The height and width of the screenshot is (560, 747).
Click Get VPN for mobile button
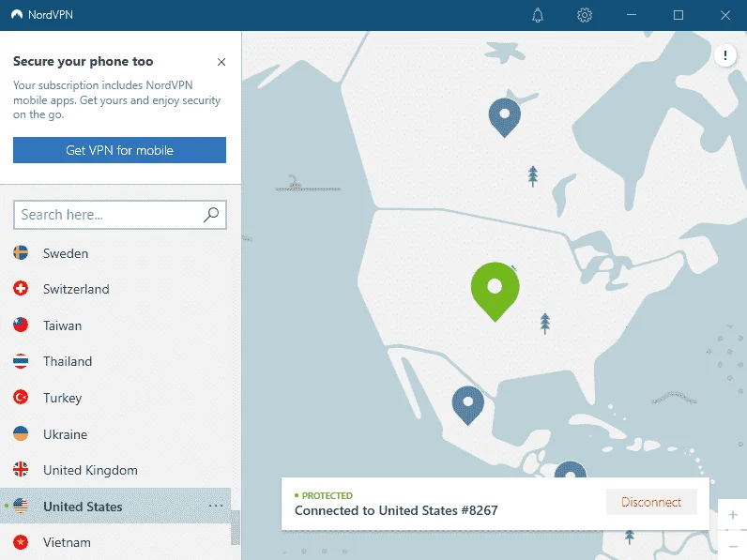pyautogui.click(x=119, y=150)
